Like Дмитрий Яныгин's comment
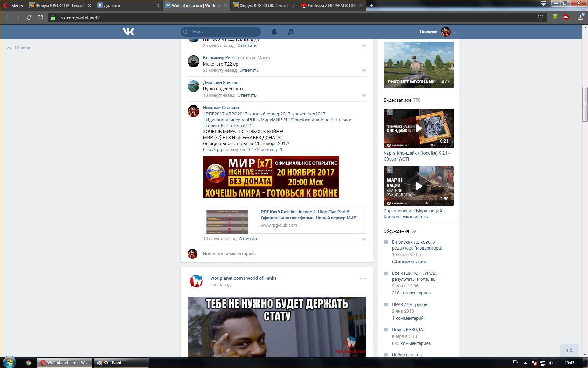 pos(364,96)
